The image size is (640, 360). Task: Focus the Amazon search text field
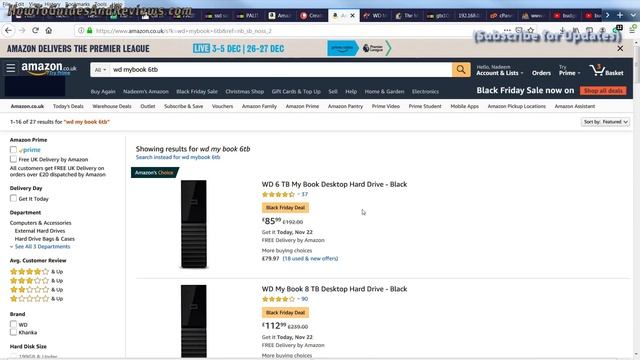pyautogui.click(x=281, y=70)
